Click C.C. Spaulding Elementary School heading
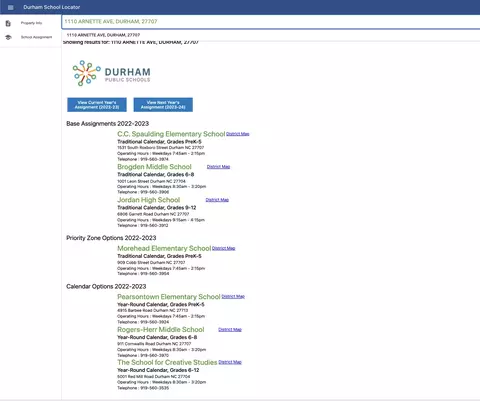 tap(171, 134)
